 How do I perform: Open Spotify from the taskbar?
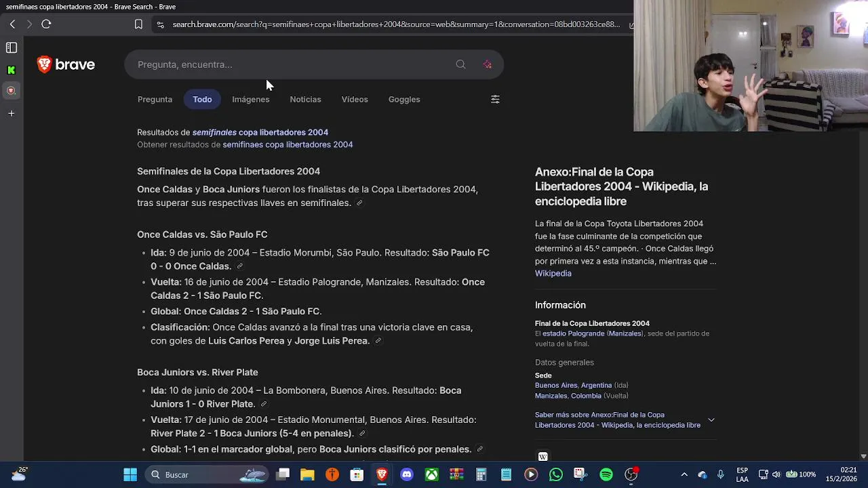tap(606, 474)
